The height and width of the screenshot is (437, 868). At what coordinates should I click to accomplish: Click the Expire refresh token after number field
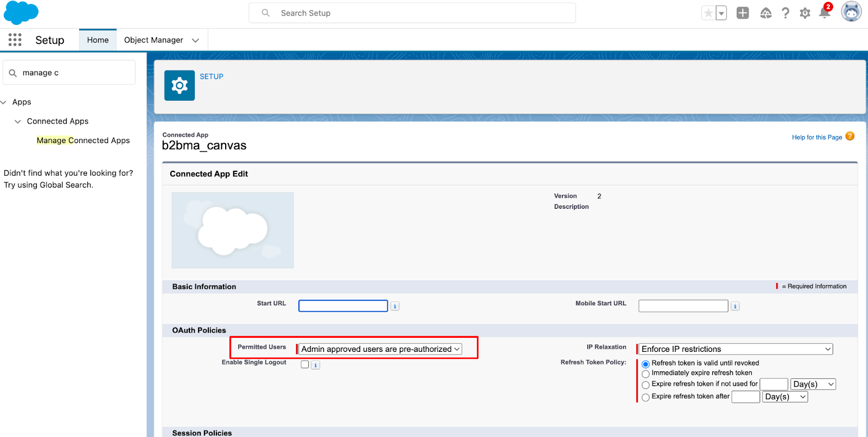click(746, 397)
